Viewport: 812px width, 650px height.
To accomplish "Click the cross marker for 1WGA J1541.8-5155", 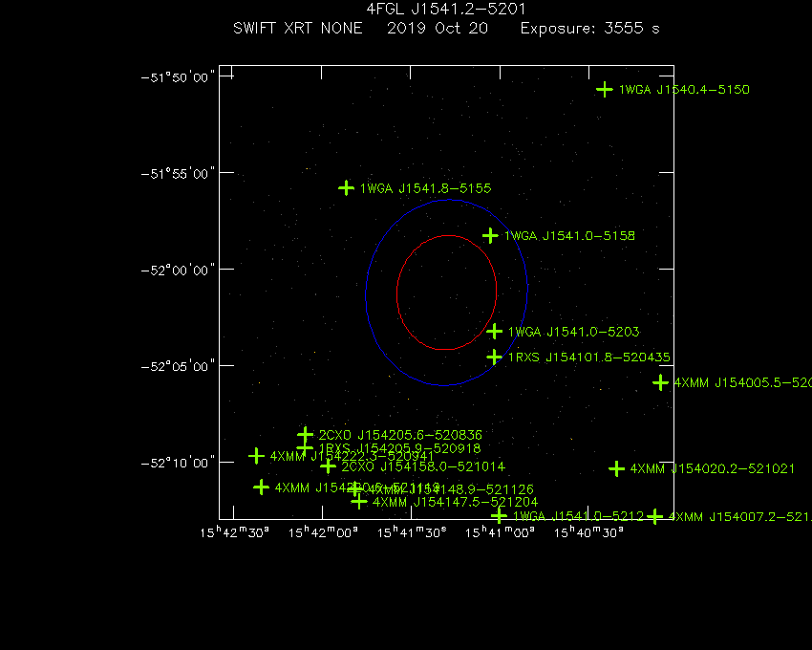I will tap(346, 188).
